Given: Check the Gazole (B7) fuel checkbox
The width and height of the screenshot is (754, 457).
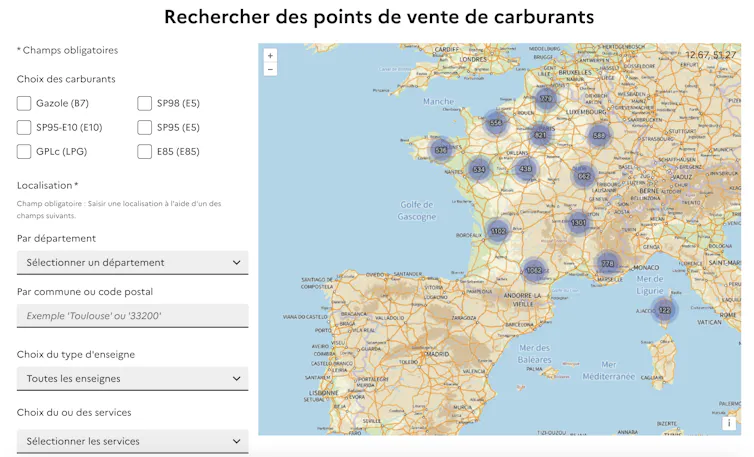Looking at the screenshot, I should [x=24, y=103].
